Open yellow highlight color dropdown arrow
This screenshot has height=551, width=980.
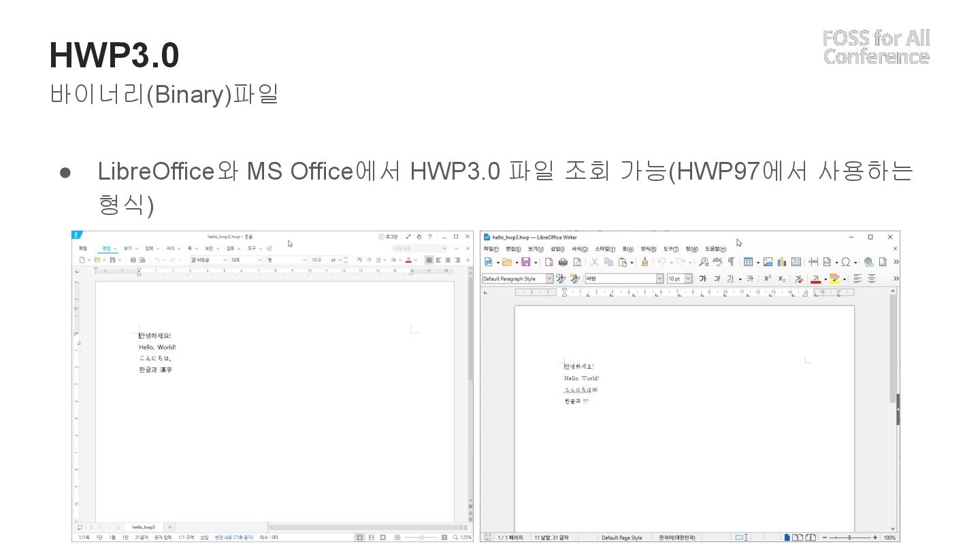pyautogui.click(x=845, y=280)
